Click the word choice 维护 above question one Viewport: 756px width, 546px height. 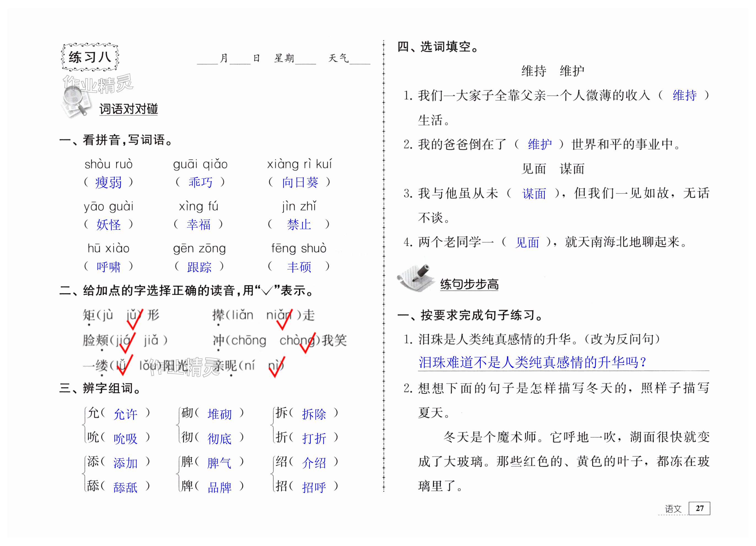click(572, 71)
